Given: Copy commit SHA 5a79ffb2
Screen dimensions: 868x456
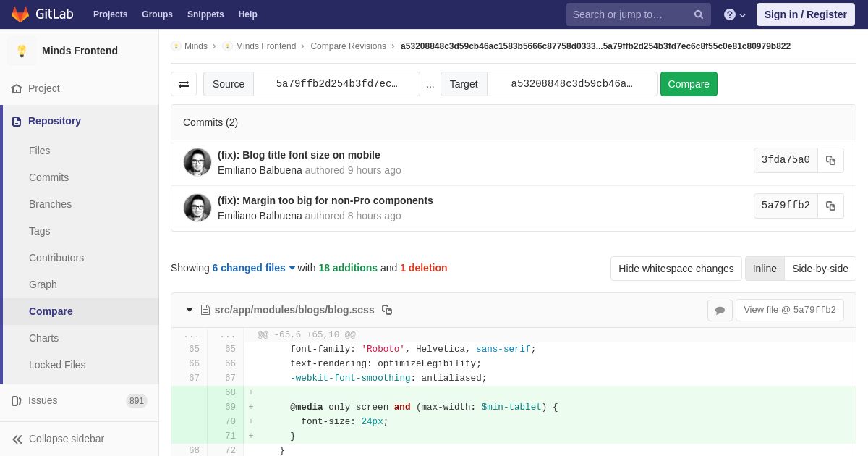Looking at the screenshot, I should (830, 206).
